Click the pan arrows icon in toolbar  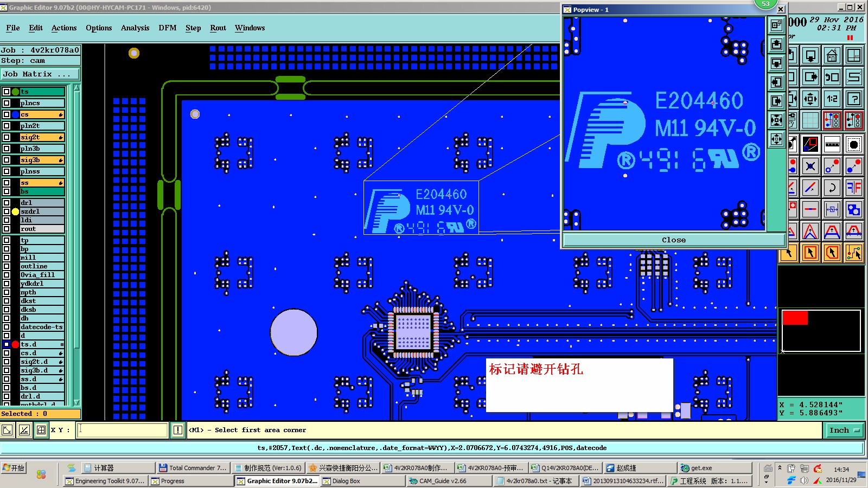coord(810,99)
